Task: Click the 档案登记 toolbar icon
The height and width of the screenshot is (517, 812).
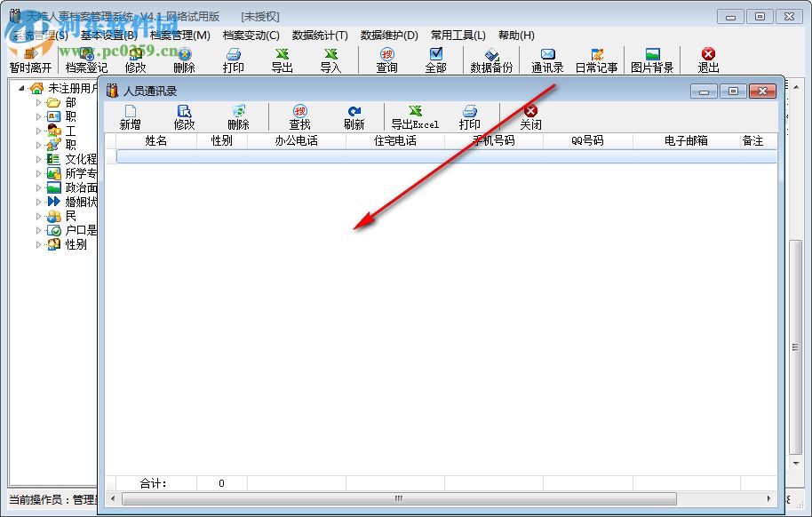Action: tap(86, 60)
